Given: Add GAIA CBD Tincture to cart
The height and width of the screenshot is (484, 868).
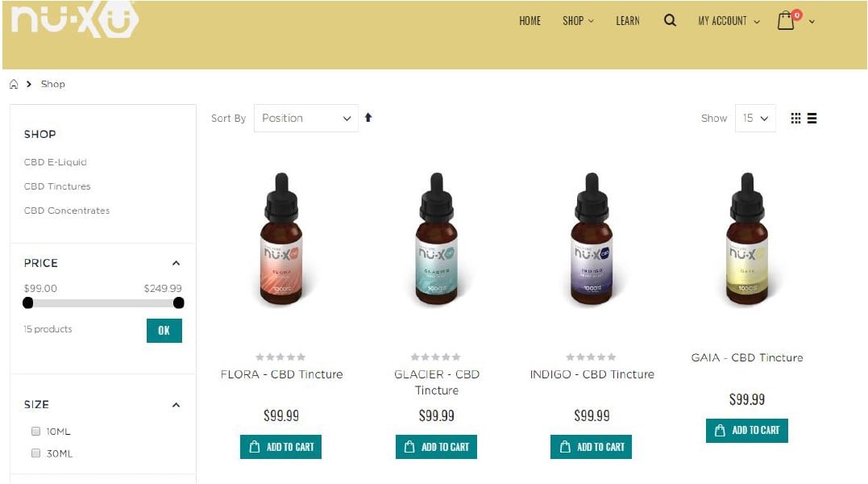Looking at the screenshot, I should coord(747,430).
